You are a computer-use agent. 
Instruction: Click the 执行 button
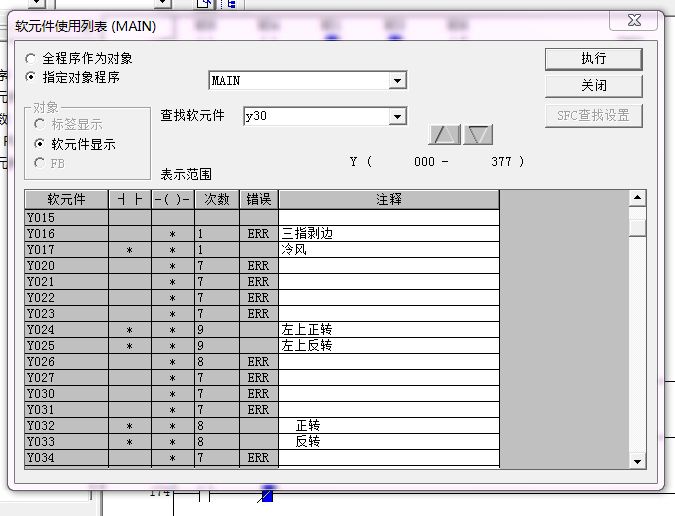[593, 59]
